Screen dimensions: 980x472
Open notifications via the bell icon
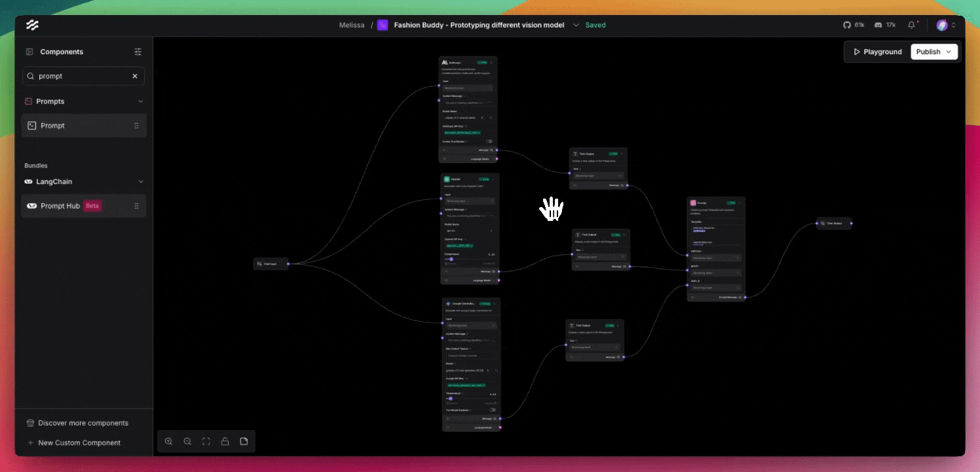tap(911, 24)
